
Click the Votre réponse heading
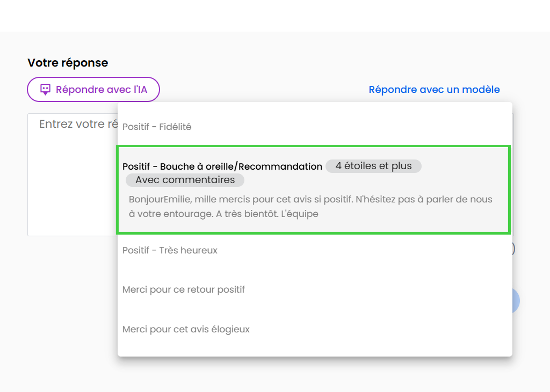67,63
